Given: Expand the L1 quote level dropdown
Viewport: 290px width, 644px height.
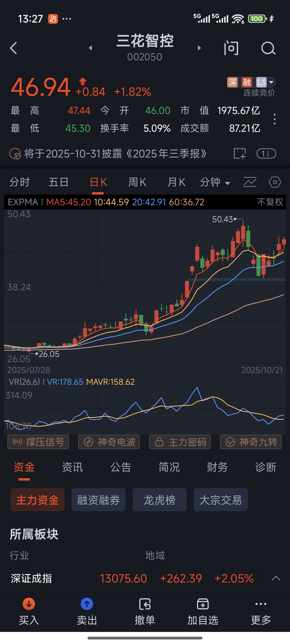Looking at the screenshot, I should pyautogui.click(x=266, y=82).
